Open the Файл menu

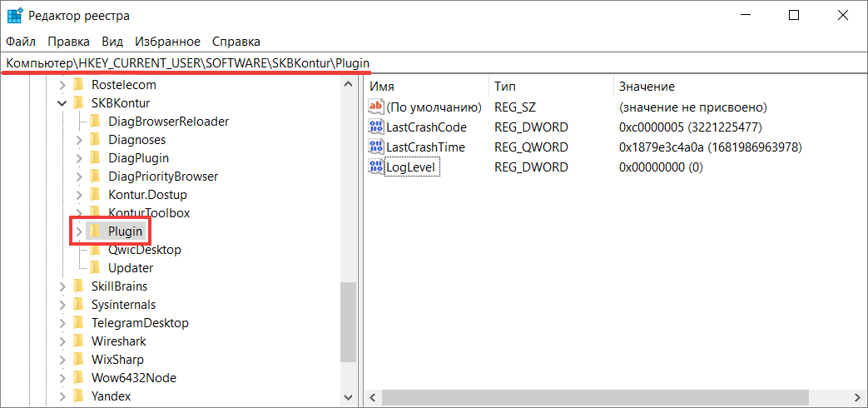click(21, 42)
